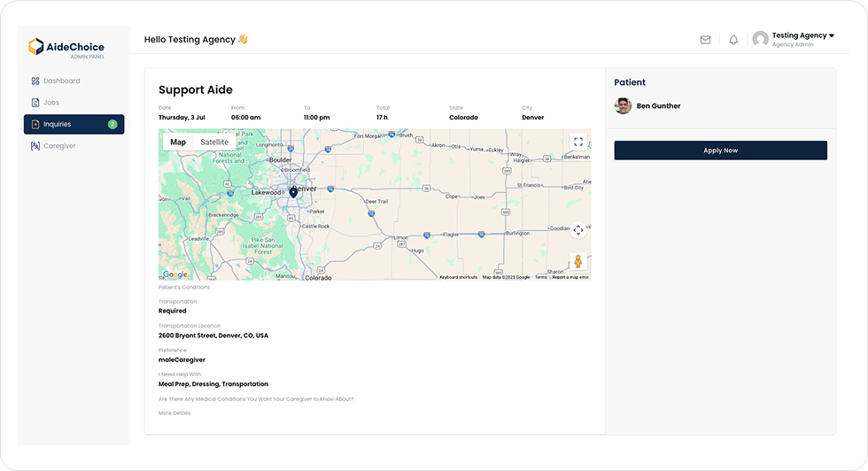Open Keyboard shortcuts map link
Image resolution: width=868 pixels, height=471 pixels.
459,277
